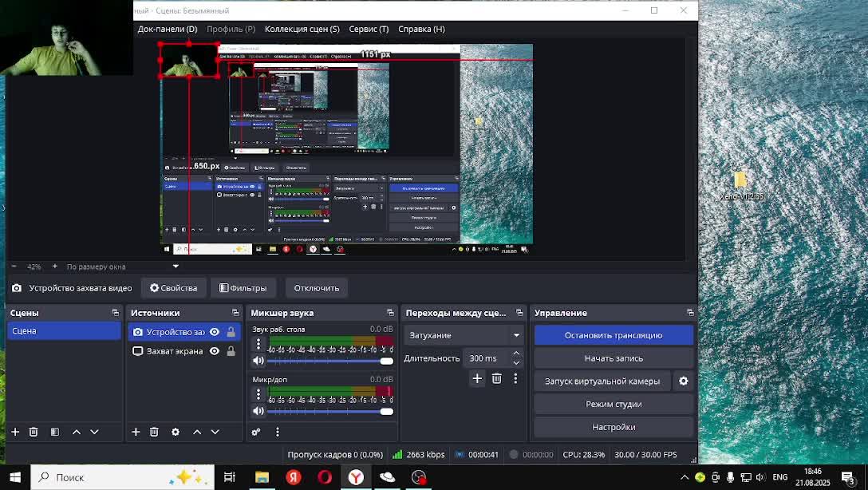Mute the Микр/доп audio channel
The image size is (868, 490).
click(x=258, y=411)
